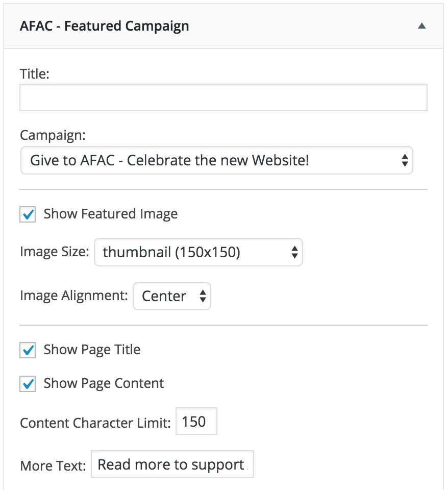Viewport: 448px width, 490px height.
Task: Click the Show Page Title label
Action: click(92, 350)
